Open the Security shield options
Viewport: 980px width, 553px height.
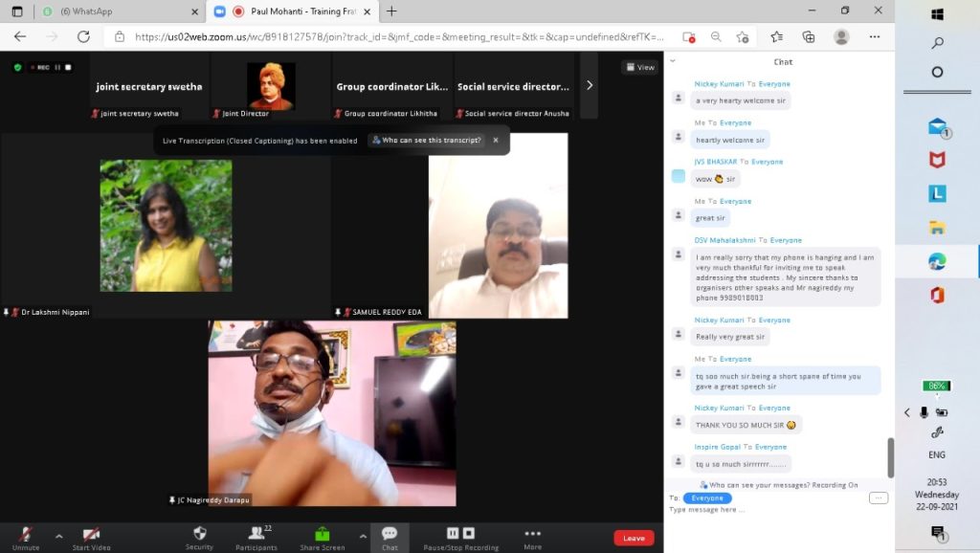coord(199,537)
